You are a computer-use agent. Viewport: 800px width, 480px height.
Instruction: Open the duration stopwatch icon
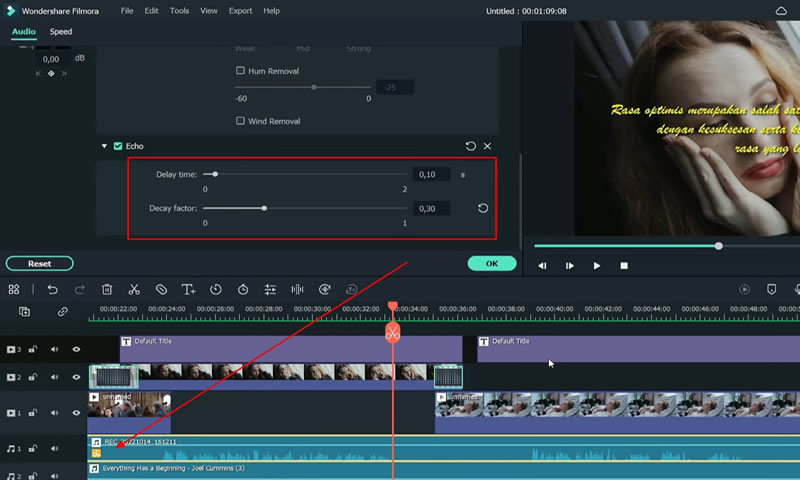point(243,289)
